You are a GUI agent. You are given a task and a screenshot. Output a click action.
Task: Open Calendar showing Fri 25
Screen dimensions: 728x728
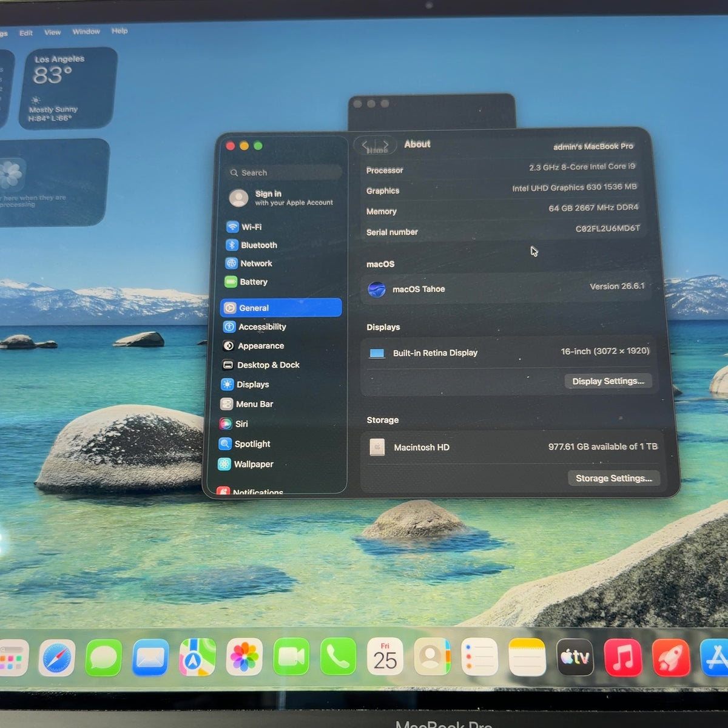click(385, 656)
